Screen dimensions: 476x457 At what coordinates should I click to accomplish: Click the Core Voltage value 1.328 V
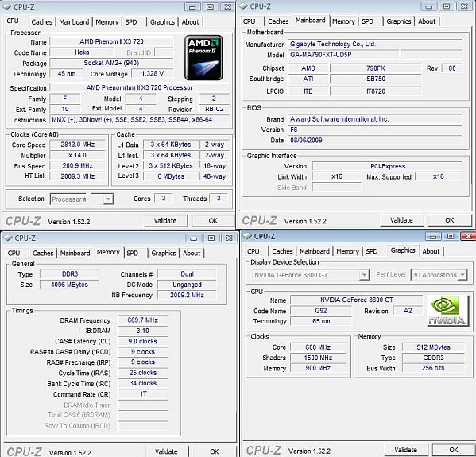click(x=153, y=73)
